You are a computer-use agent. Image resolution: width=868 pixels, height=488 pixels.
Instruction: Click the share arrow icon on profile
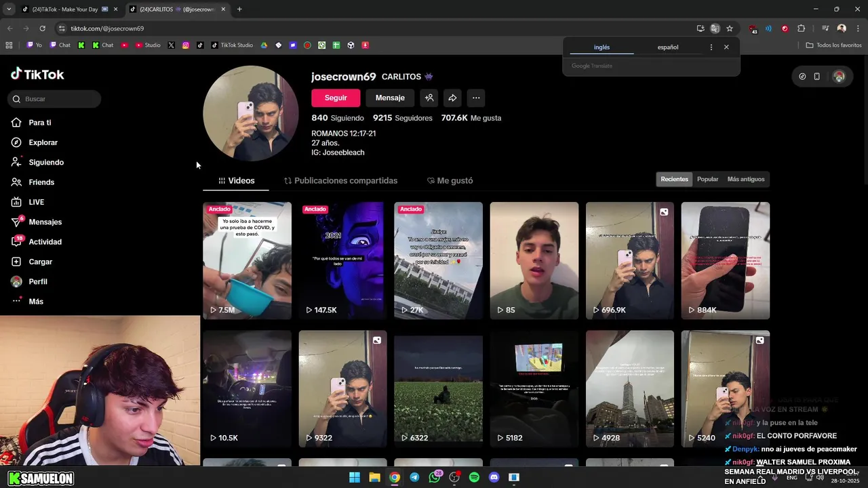tap(452, 98)
